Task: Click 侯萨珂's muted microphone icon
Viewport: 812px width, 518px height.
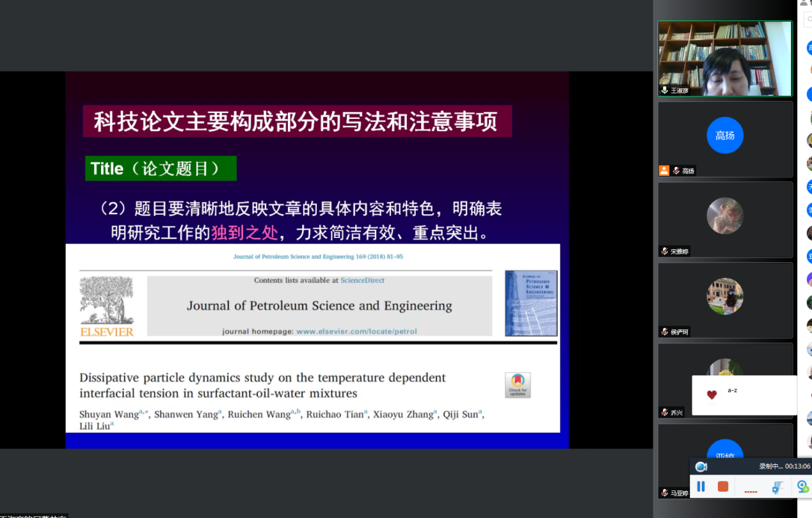Action: (664, 332)
